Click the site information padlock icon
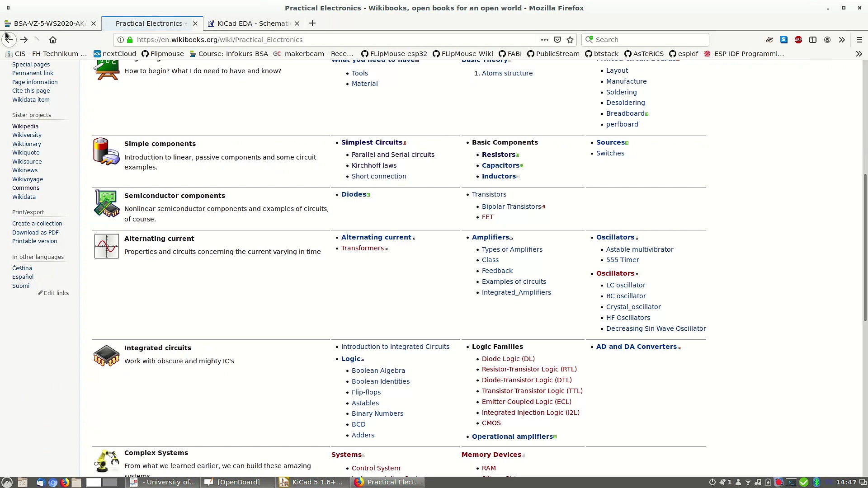This screenshot has height=488, width=868. point(130,40)
